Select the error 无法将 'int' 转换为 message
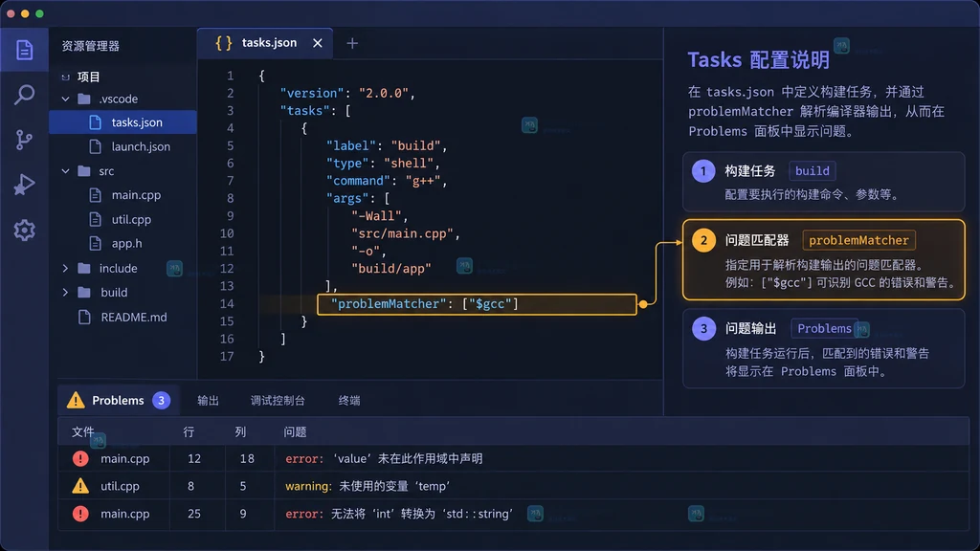The width and height of the screenshot is (980, 551). (399, 514)
